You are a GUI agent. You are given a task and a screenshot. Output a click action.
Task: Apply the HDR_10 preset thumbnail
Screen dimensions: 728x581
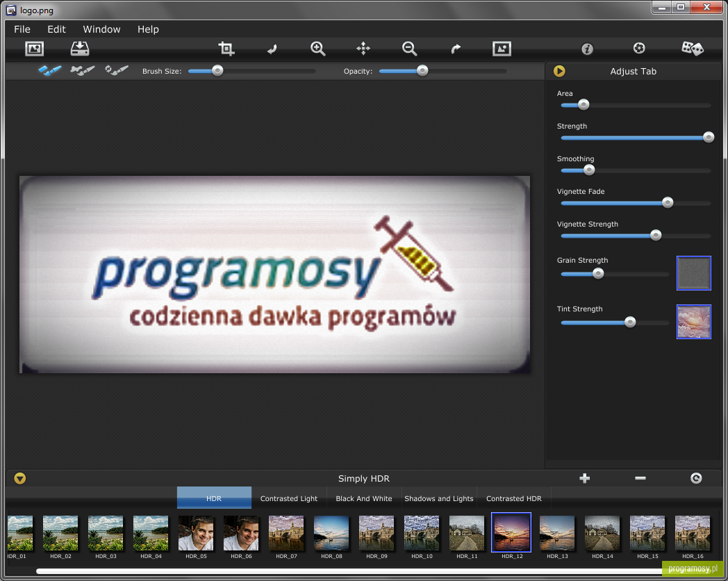tap(422, 533)
